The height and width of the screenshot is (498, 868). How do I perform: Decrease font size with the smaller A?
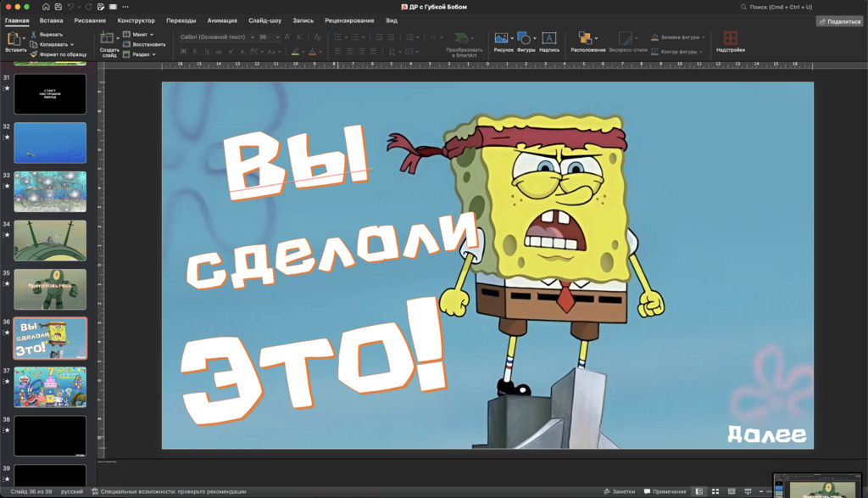[x=299, y=37]
